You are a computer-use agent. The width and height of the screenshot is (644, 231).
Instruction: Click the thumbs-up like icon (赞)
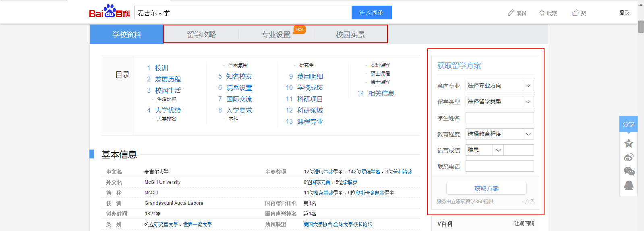pyautogui.click(x=576, y=13)
